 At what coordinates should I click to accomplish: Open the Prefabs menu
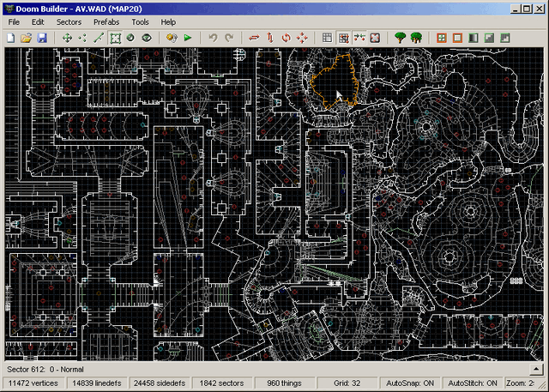(106, 22)
